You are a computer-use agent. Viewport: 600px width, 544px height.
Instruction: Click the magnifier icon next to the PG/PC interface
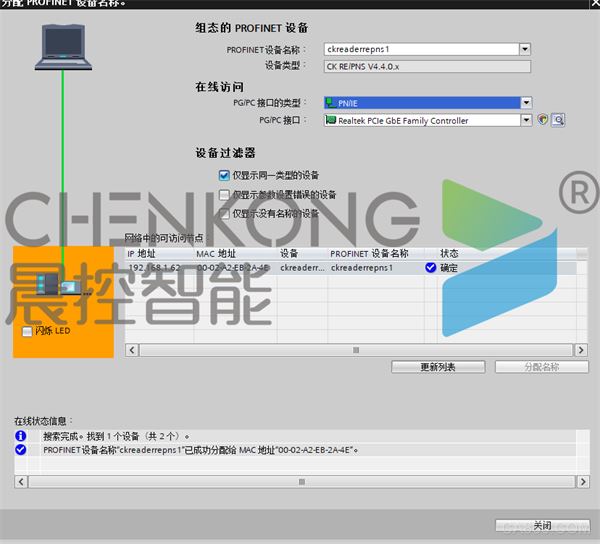tap(558, 120)
